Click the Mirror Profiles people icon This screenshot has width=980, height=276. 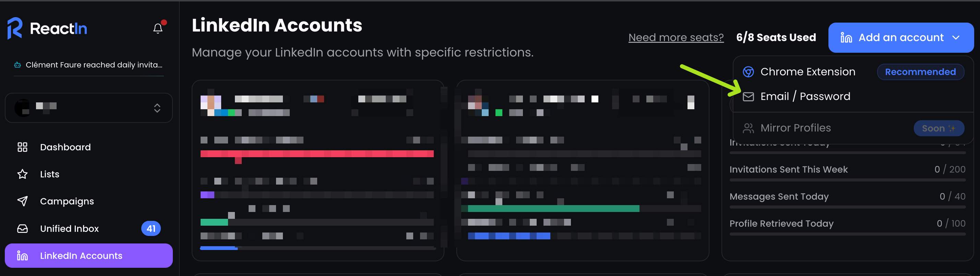(x=748, y=128)
